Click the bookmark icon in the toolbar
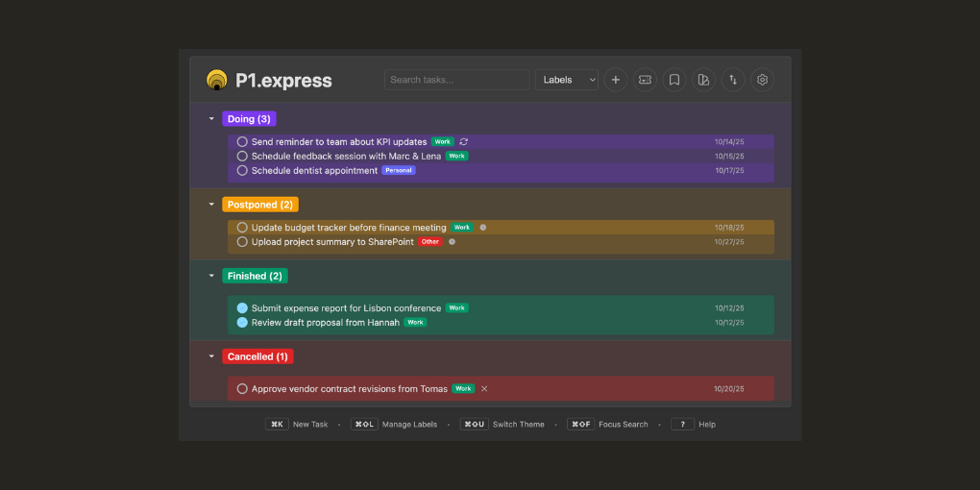The width and height of the screenshot is (980, 490). click(674, 80)
